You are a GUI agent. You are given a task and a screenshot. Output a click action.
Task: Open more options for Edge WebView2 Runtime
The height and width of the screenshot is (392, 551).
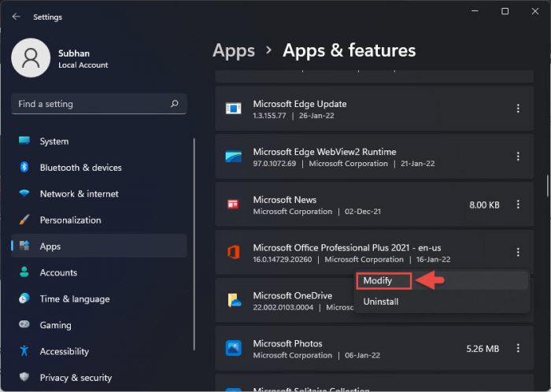(518, 157)
